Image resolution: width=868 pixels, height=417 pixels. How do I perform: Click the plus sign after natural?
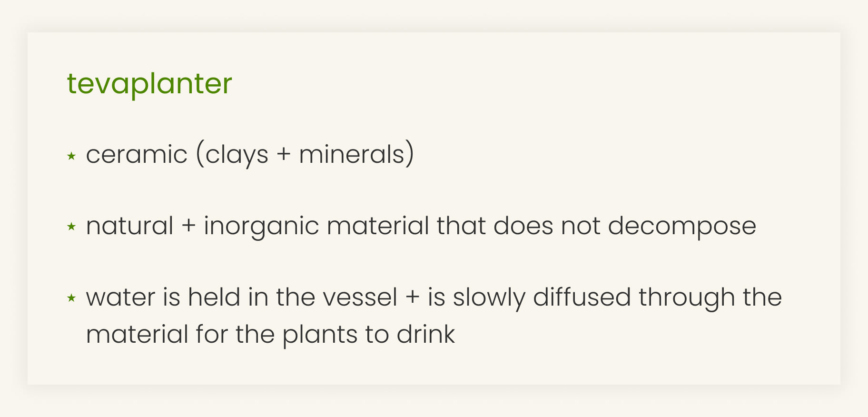pyautogui.click(x=189, y=226)
